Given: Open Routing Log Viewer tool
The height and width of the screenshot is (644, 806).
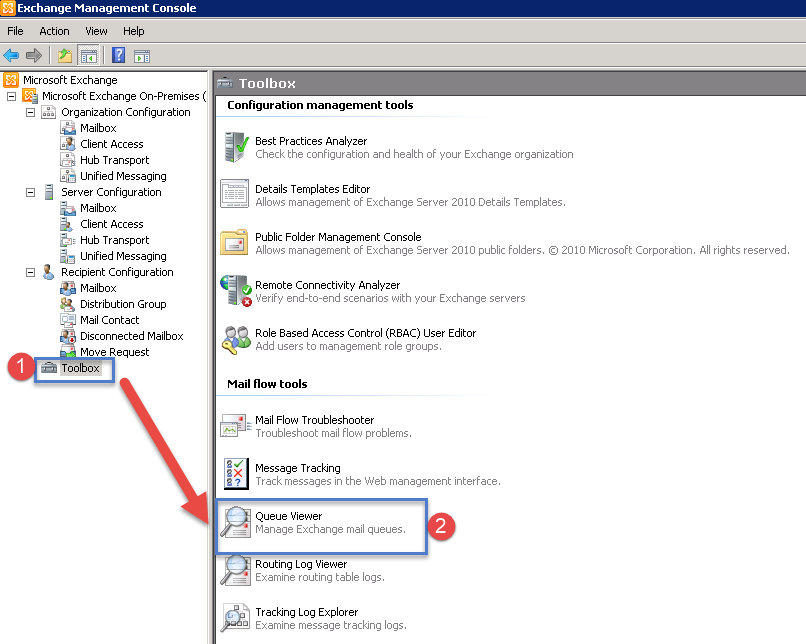Looking at the screenshot, I should pos(301,564).
